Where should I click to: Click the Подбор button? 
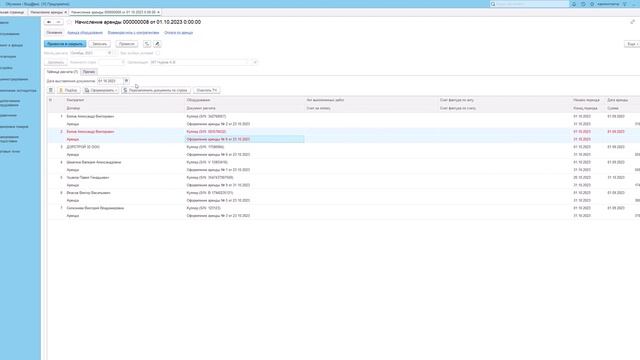[x=69, y=90]
